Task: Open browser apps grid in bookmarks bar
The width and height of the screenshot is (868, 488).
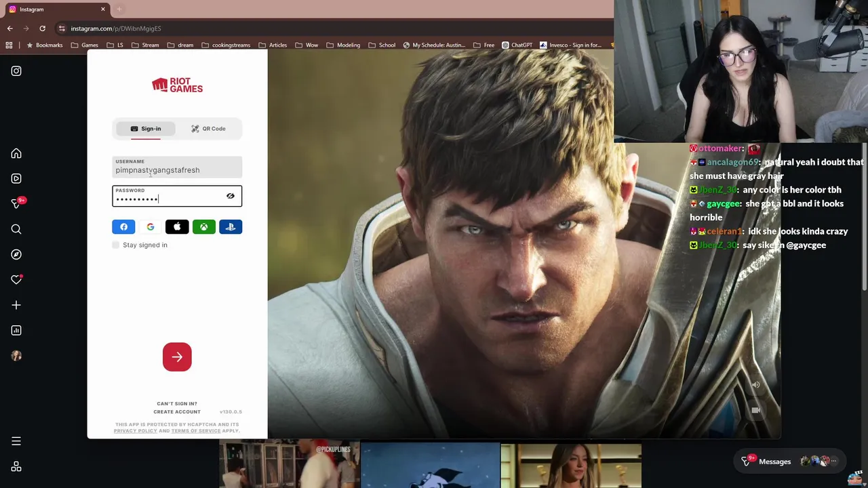Action: coord(9,45)
